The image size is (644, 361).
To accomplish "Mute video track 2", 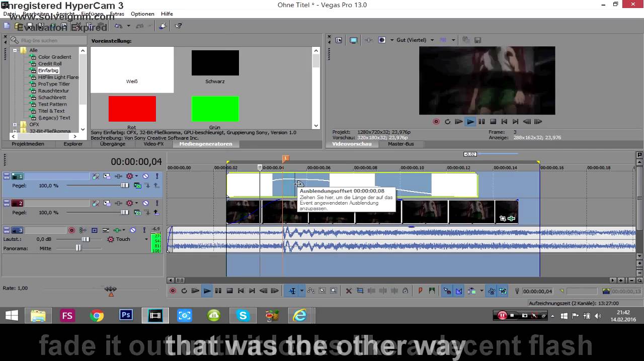I will coord(145,203).
